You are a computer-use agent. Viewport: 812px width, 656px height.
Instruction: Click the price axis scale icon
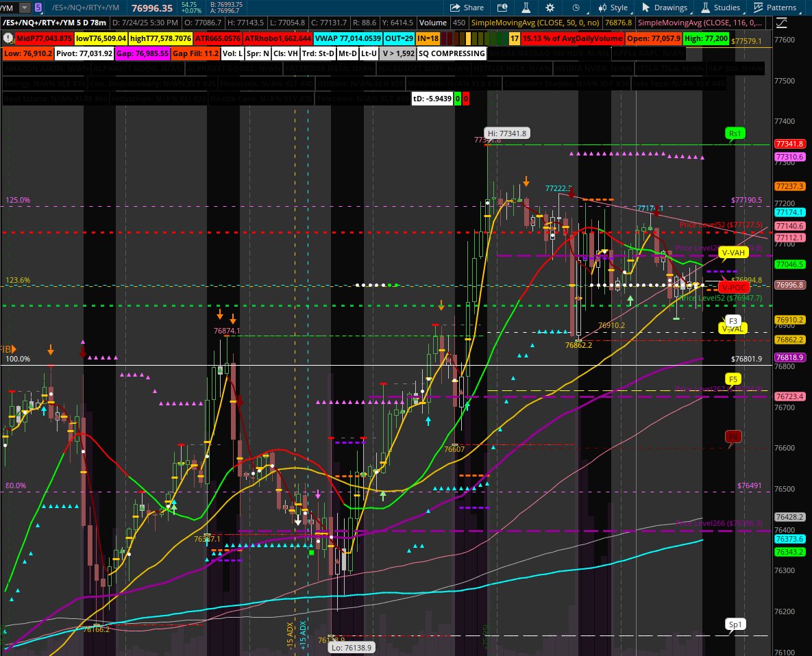tap(781, 23)
